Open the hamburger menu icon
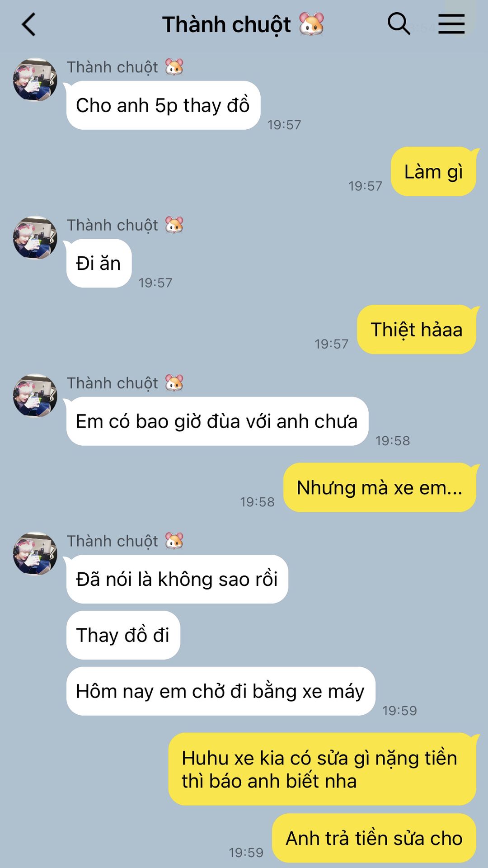Viewport: 488px width, 868px height. click(451, 24)
